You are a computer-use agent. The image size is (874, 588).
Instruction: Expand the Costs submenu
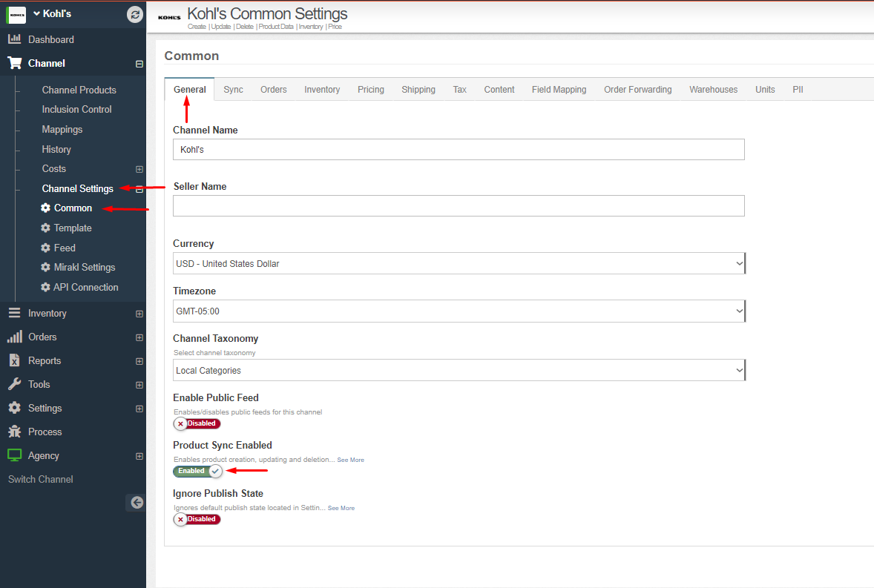tap(139, 169)
